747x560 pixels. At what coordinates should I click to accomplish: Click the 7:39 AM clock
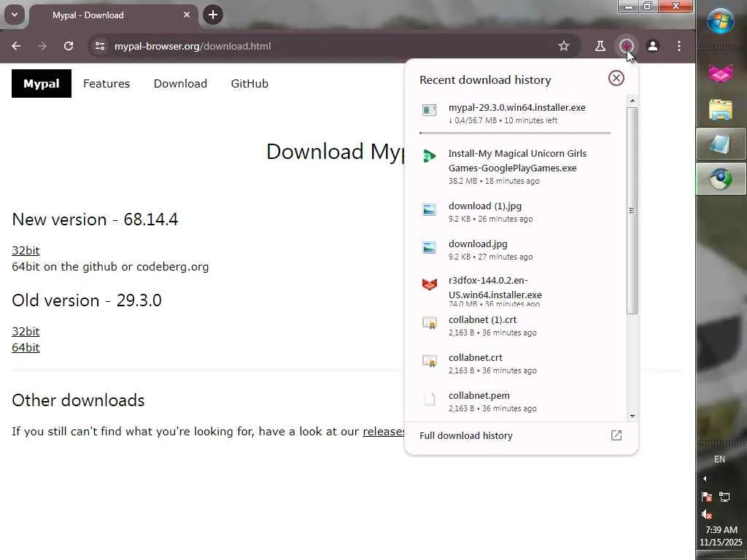[721, 530]
